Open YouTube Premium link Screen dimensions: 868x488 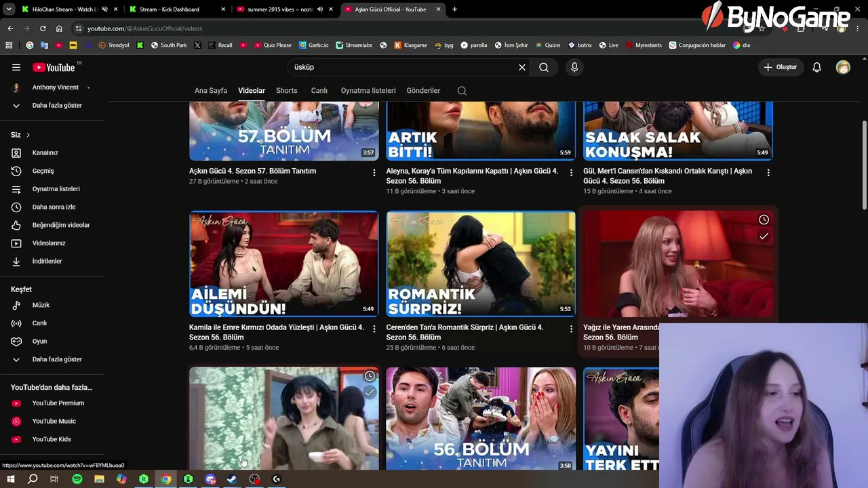[53, 403]
